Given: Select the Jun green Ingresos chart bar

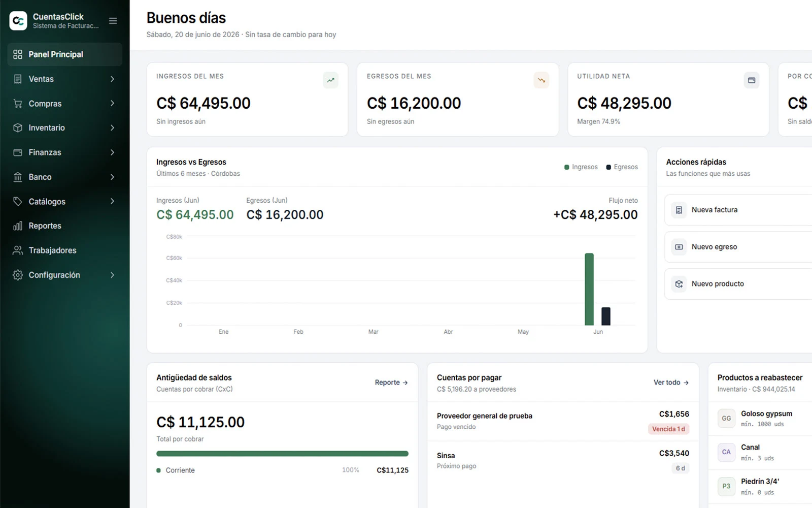Looking at the screenshot, I should (x=589, y=289).
